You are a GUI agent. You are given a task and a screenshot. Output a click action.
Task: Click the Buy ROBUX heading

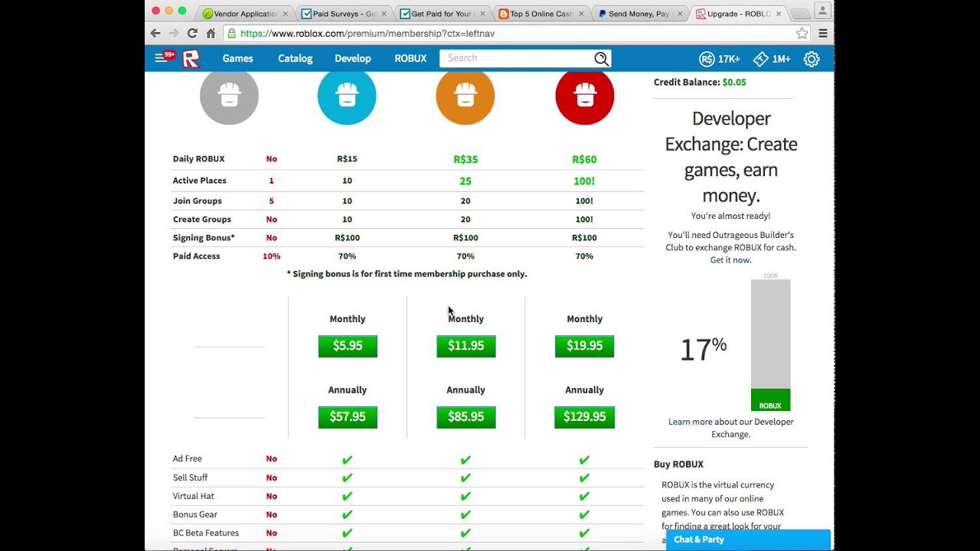[x=678, y=465]
